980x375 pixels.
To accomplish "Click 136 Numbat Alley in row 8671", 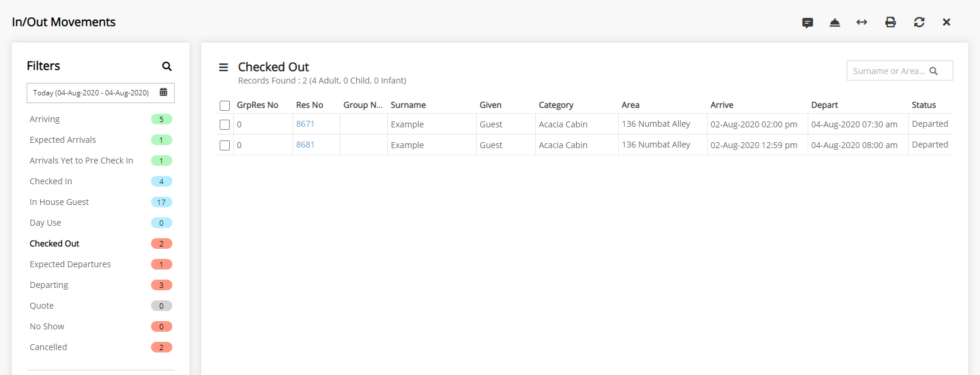I will pyautogui.click(x=656, y=124).
